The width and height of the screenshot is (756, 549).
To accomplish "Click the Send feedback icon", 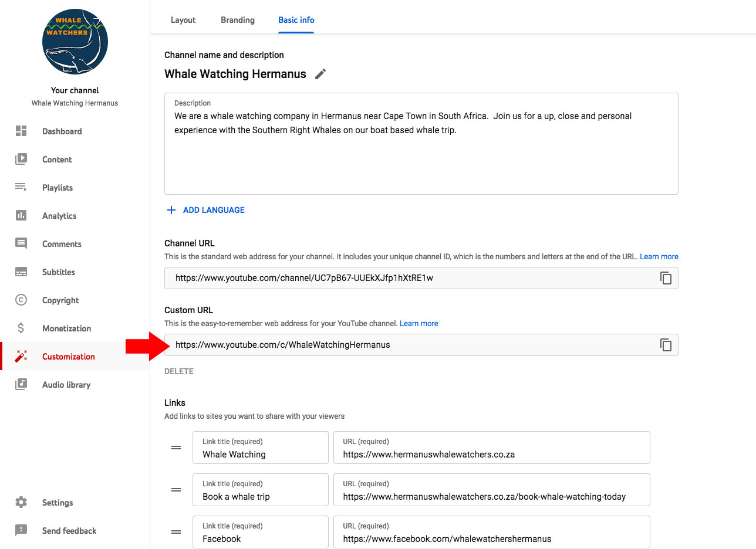I will pos(21,530).
